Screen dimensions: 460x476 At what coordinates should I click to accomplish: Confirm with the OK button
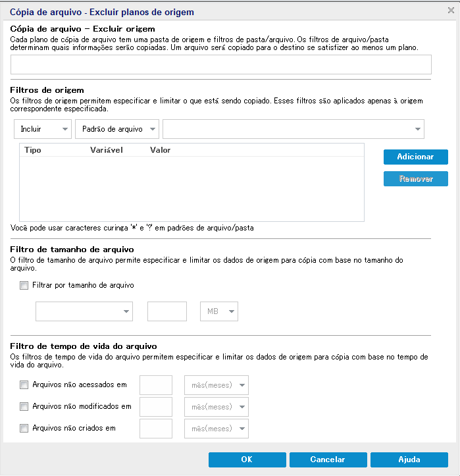coord(246,460)
